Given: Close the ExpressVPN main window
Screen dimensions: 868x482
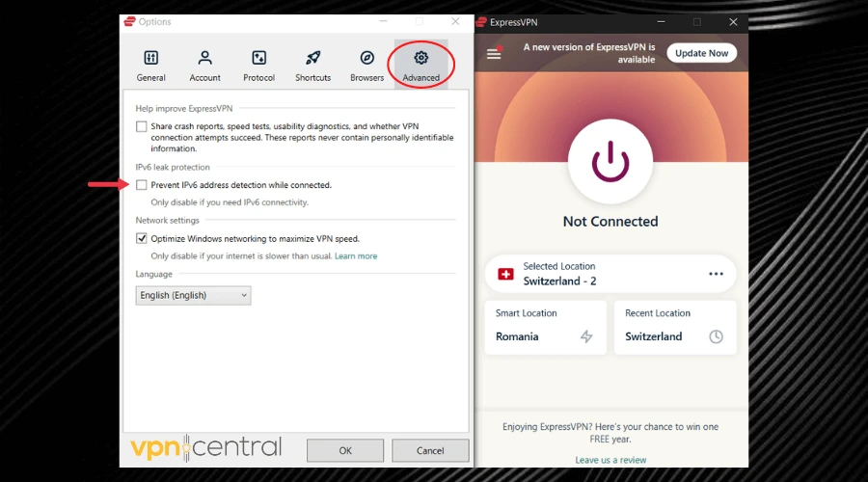Looking at the screenshot, I should pyautogui.click(x=733, y=22).
